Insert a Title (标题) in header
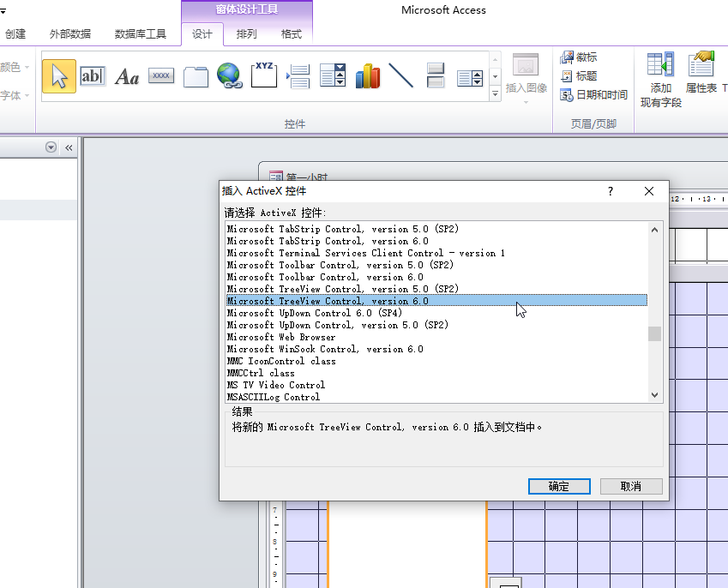 [x=579, y=75]
